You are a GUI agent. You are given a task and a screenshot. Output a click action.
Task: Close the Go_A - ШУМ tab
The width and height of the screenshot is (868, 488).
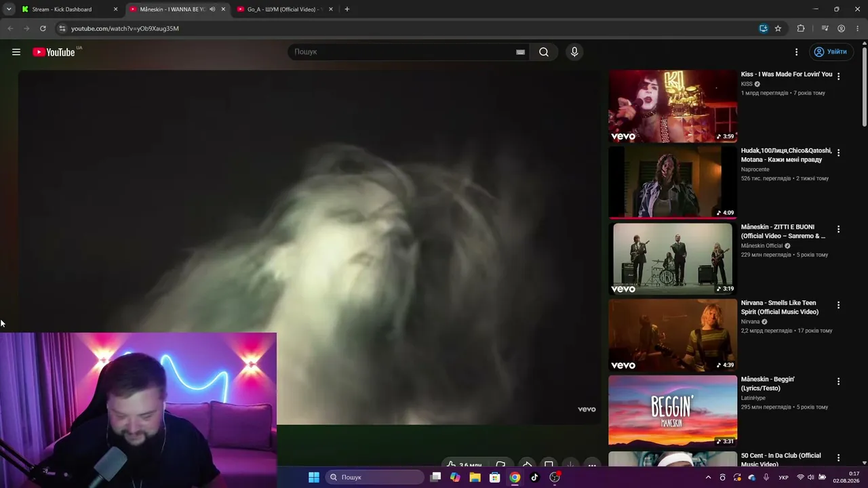(331, 9)
